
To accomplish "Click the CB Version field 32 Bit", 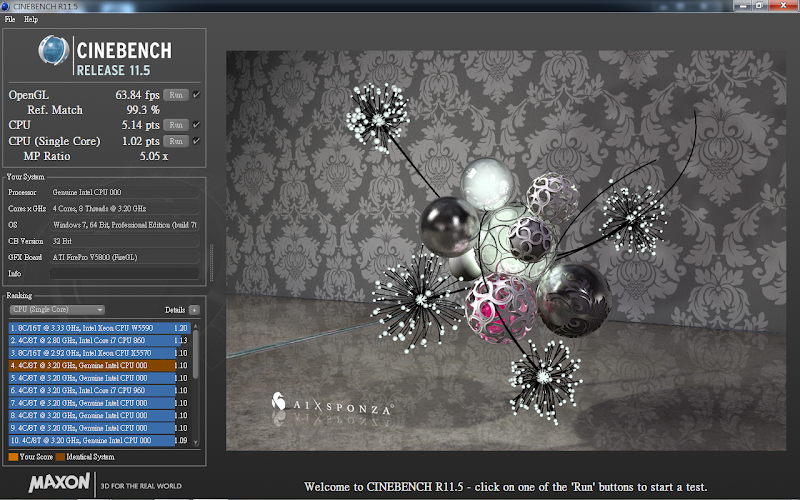I will click(x=124, y=241).
